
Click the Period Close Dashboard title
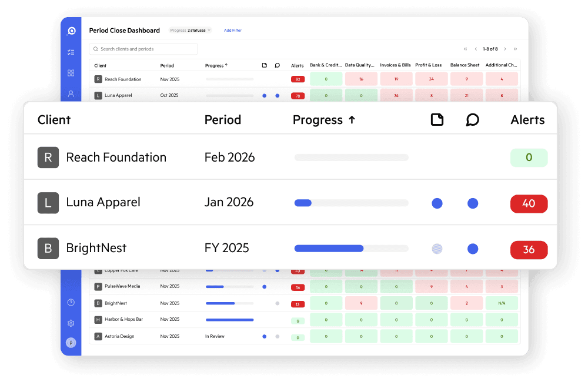tap(125, 31)
